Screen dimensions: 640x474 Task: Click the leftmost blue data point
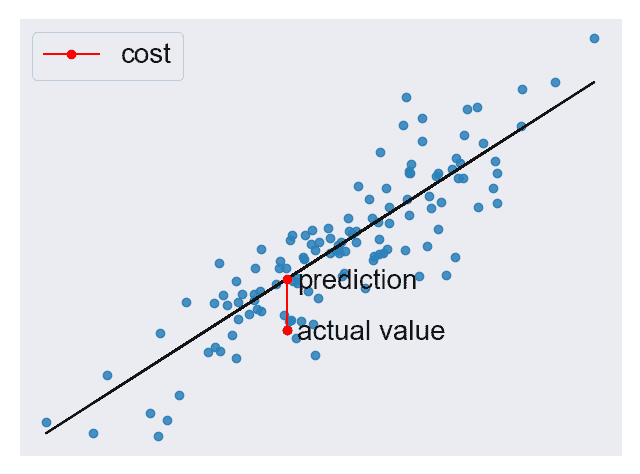coord(47,422)
